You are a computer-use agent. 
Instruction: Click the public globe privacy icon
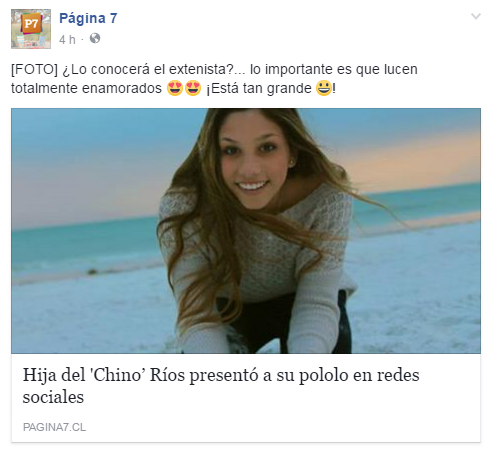pos(95,39)
